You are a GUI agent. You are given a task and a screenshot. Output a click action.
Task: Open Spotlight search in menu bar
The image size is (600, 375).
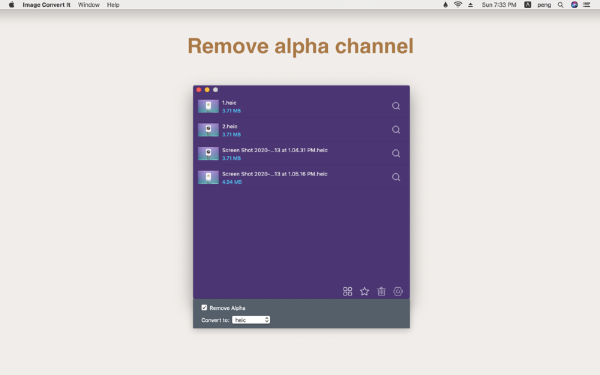tap(561, 5)
